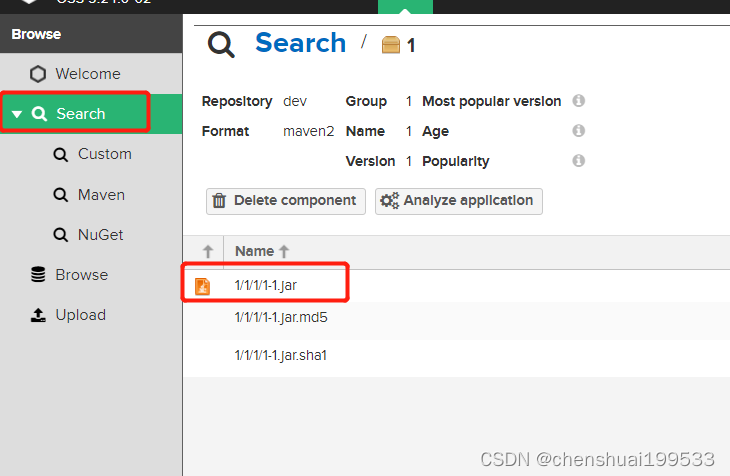Viewport: 730px width, 476px height.
Task: Click the large Search magnifier header icon
Action: (221, 45)
